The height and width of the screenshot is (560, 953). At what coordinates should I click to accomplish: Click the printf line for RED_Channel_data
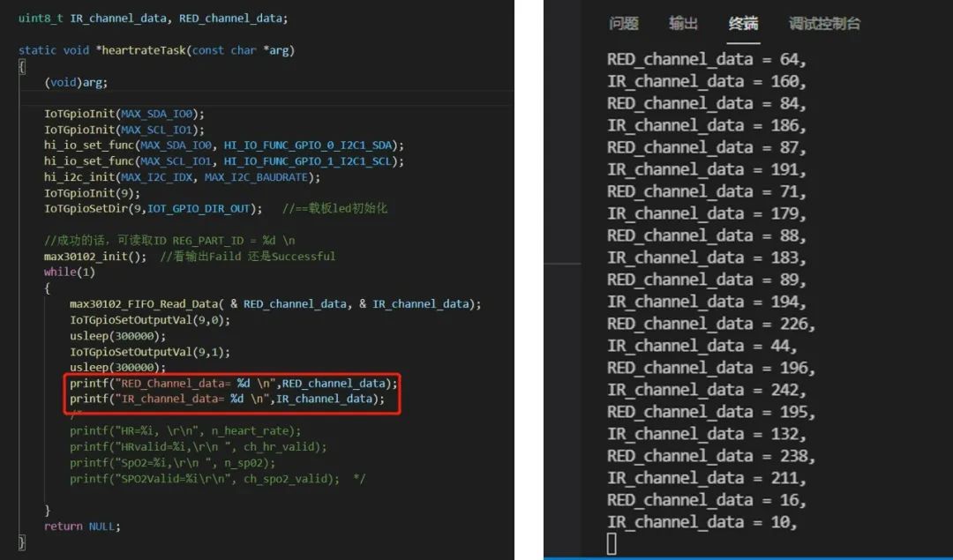233,384
